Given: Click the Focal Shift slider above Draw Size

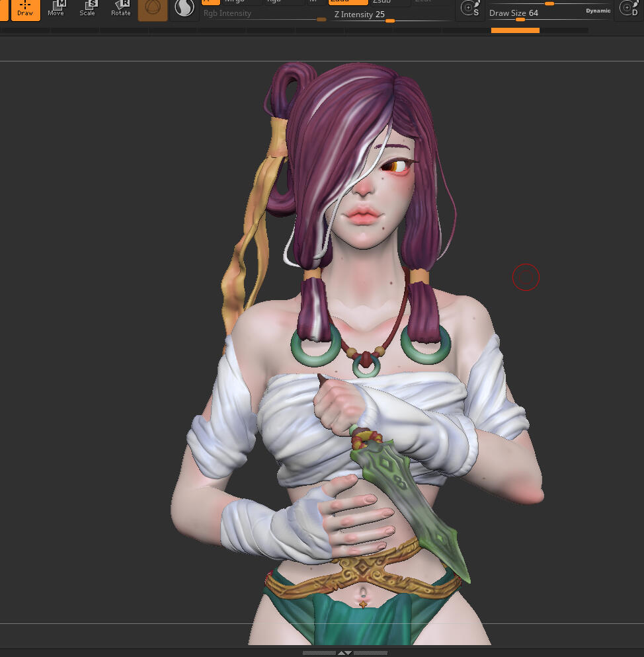Looking at the screenshot, I should tap(549, 3).
